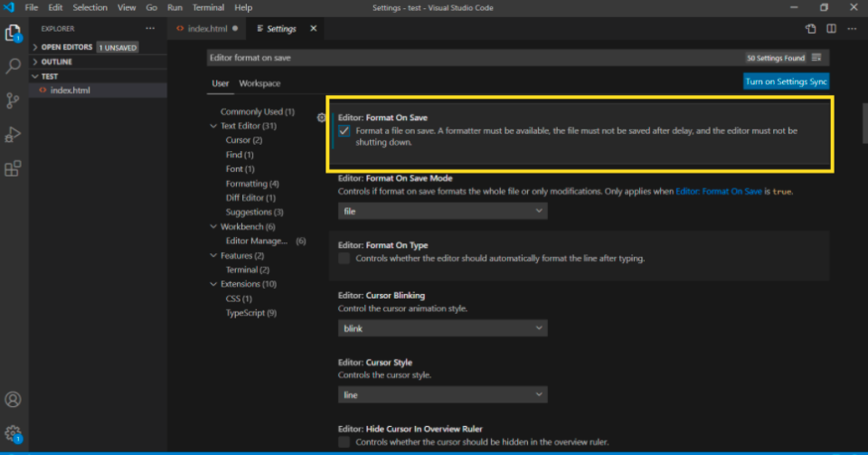Click the filter icon in settings search
868x455 pixels.
816,58
